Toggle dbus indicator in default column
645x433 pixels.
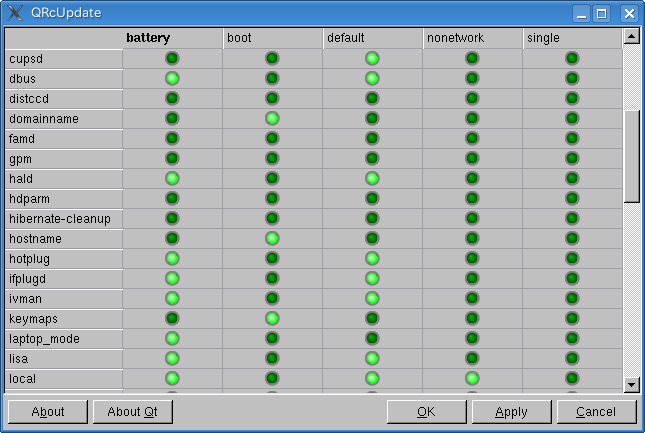point(372,79)
